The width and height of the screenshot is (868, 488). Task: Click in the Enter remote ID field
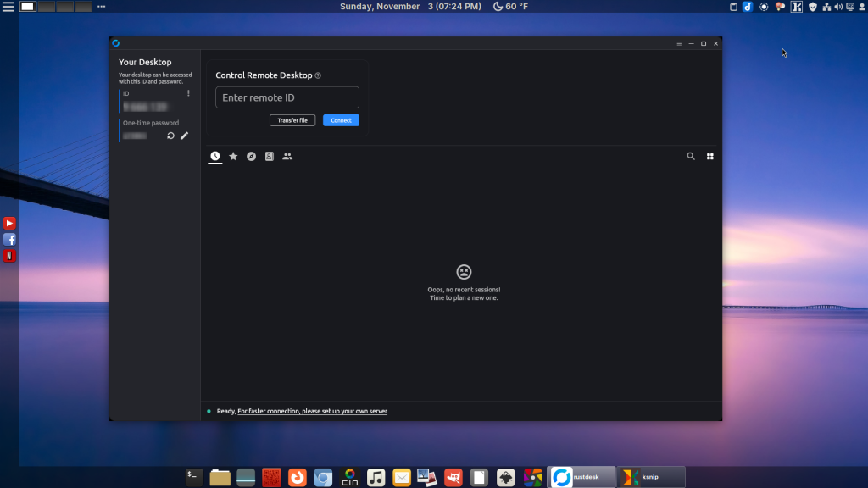coord(287,97)
